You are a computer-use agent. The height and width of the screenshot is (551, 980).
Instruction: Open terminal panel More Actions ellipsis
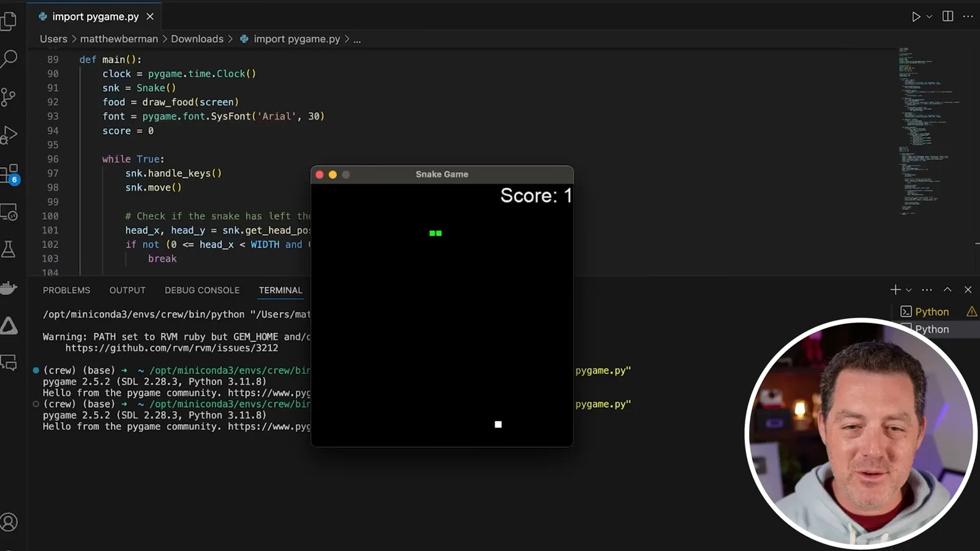coord(927,290)
